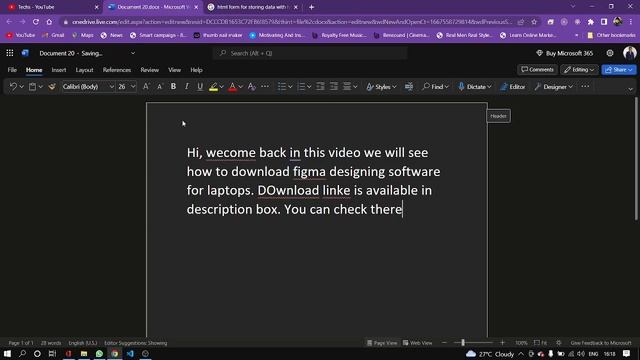Switch to the Insert tab
The image size is (640, 360).
coord(59,70)
